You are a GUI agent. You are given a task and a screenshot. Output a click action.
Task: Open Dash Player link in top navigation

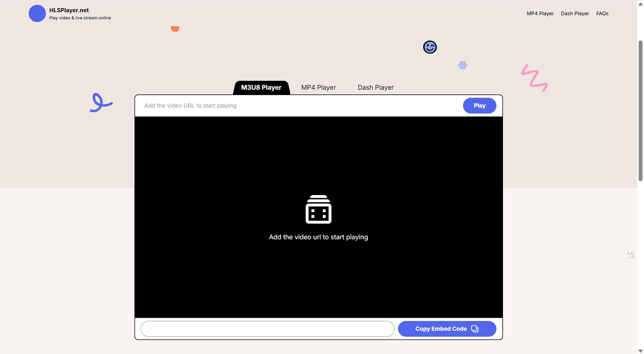pyautogui.click(x=575, y=13)
